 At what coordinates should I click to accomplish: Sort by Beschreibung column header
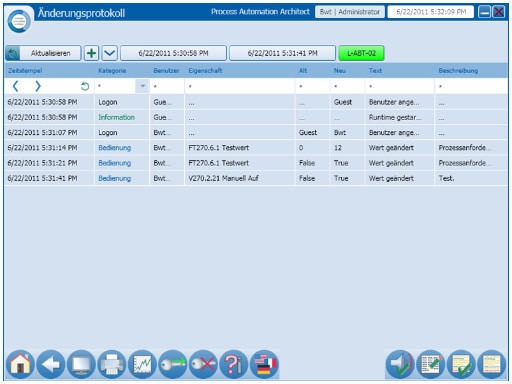pyautogui.click(x=458, y=71)
